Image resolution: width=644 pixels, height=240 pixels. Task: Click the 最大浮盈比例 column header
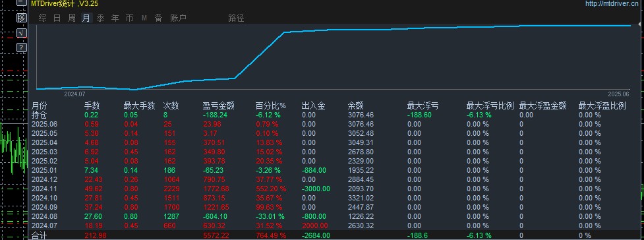[602, 106]
